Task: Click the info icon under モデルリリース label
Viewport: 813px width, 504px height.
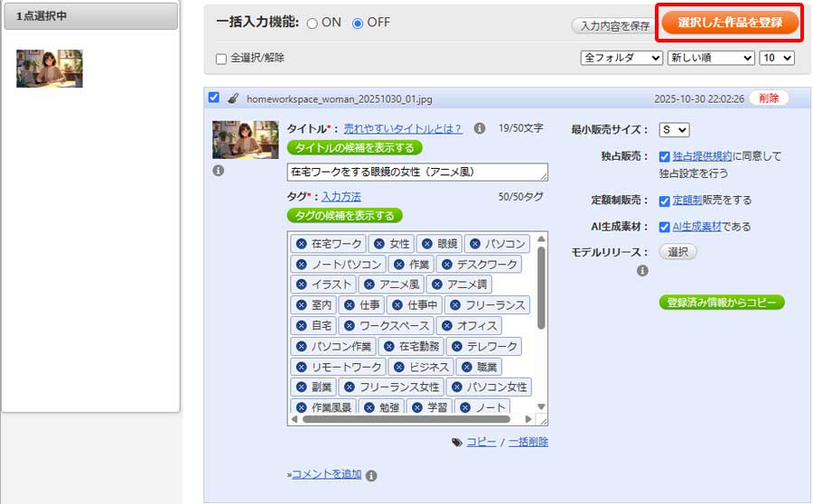Action: [x=642, y=271]
